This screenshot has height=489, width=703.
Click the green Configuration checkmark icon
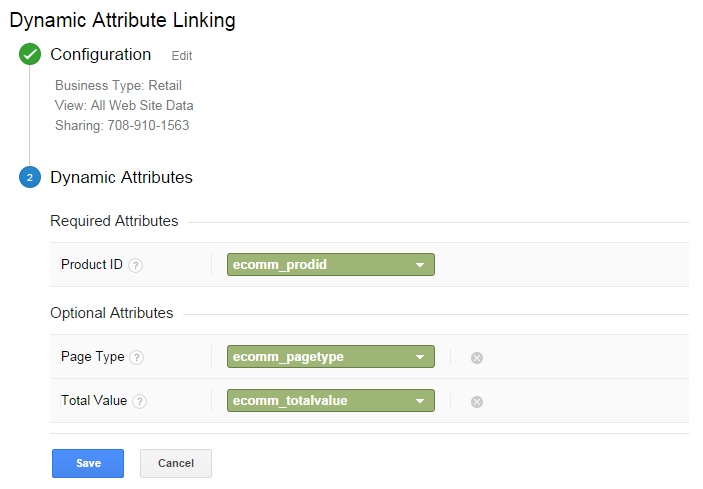[x=30, y=55]
